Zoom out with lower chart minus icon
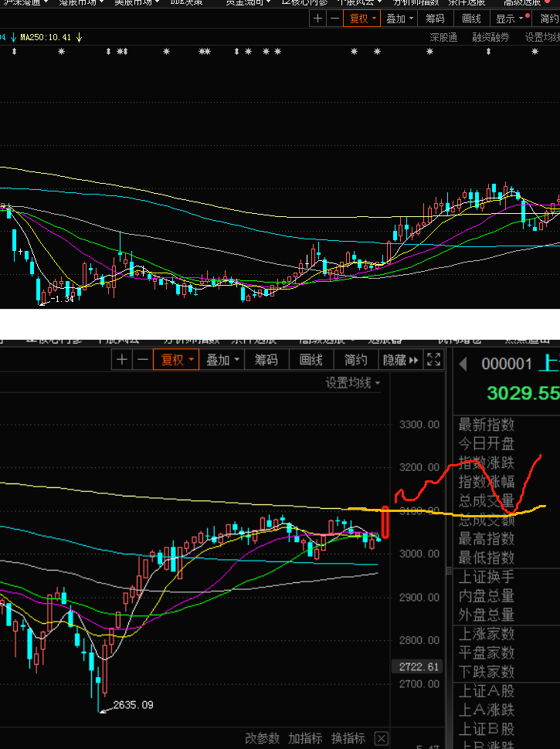Viewport: 560px width, 749px height. (x=143, y=360)
